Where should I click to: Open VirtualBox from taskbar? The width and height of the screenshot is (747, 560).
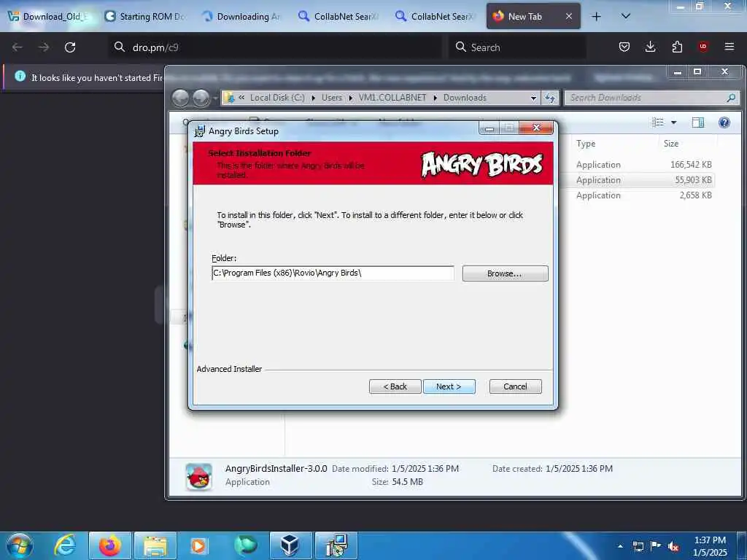pos(290,545)
